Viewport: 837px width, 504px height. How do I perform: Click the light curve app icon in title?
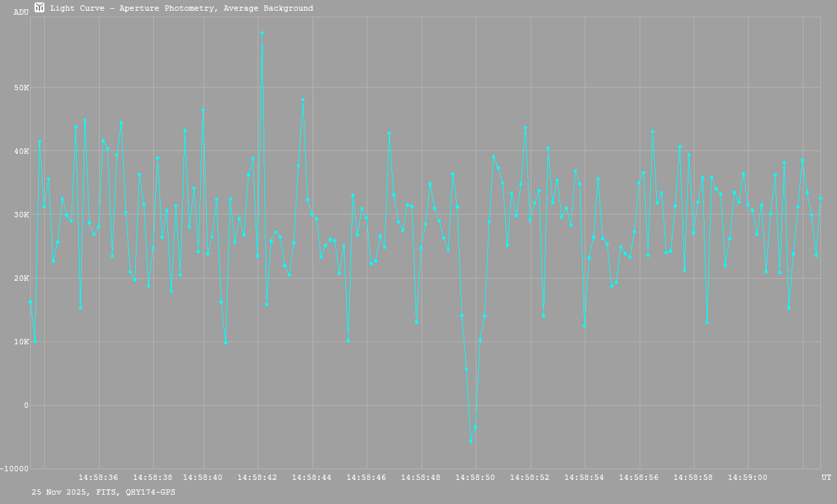point(39,8)
